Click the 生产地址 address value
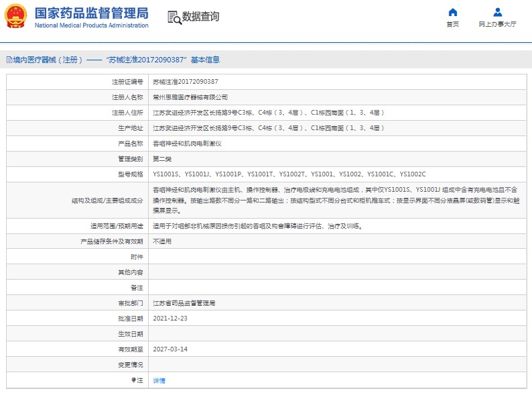This screenshot has height=393, width=532. click(x=268, y=128)
